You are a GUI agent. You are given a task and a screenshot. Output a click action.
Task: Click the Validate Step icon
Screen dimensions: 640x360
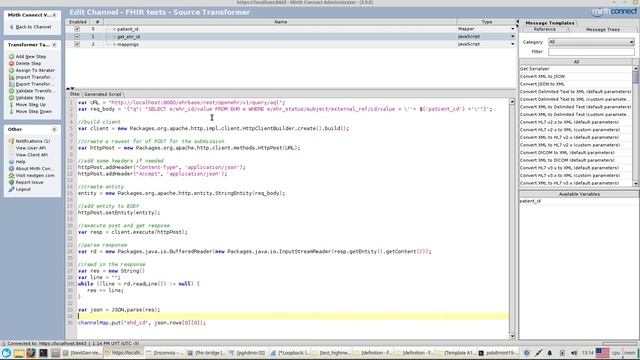coord(11,98)
